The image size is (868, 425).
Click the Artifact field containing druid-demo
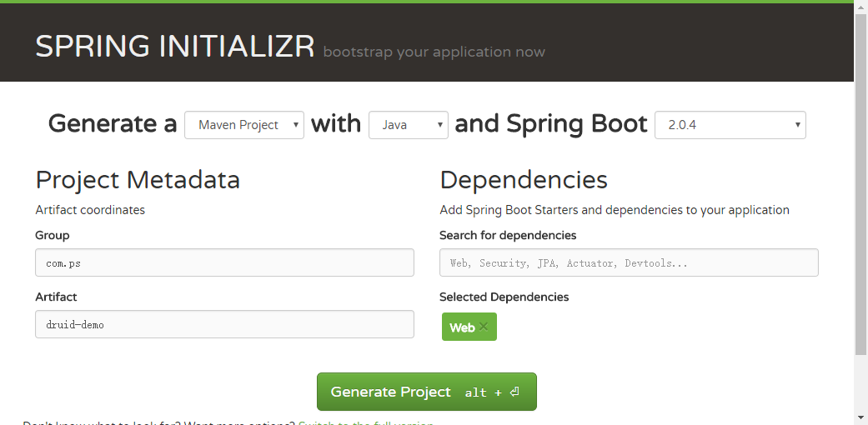coord(225,324)
